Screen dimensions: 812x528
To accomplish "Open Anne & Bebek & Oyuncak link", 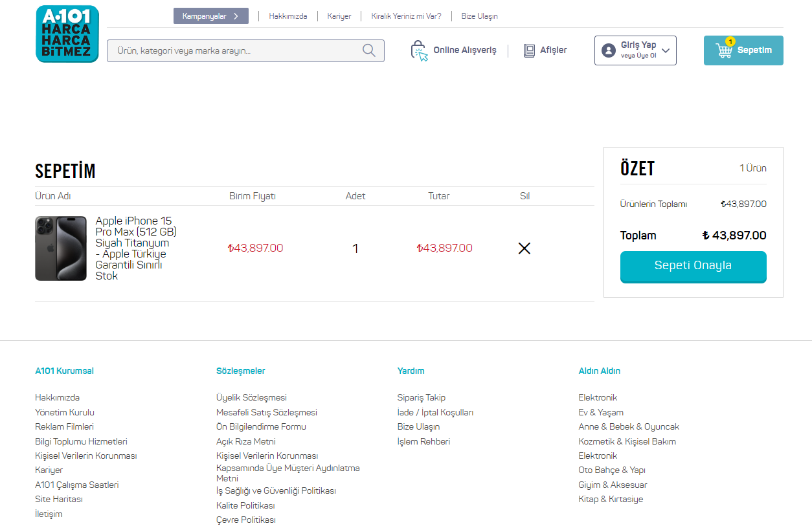I will pos(629,427).
